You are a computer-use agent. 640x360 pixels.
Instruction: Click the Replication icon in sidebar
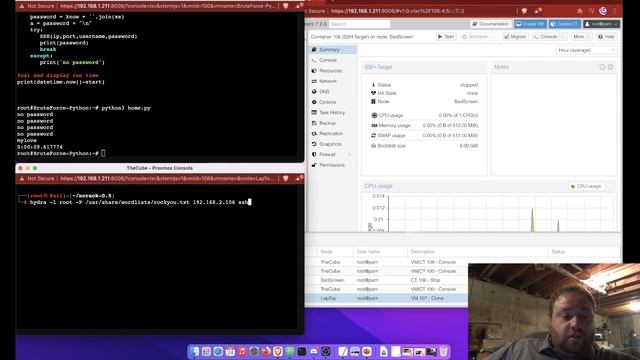(x=314, y=133)
